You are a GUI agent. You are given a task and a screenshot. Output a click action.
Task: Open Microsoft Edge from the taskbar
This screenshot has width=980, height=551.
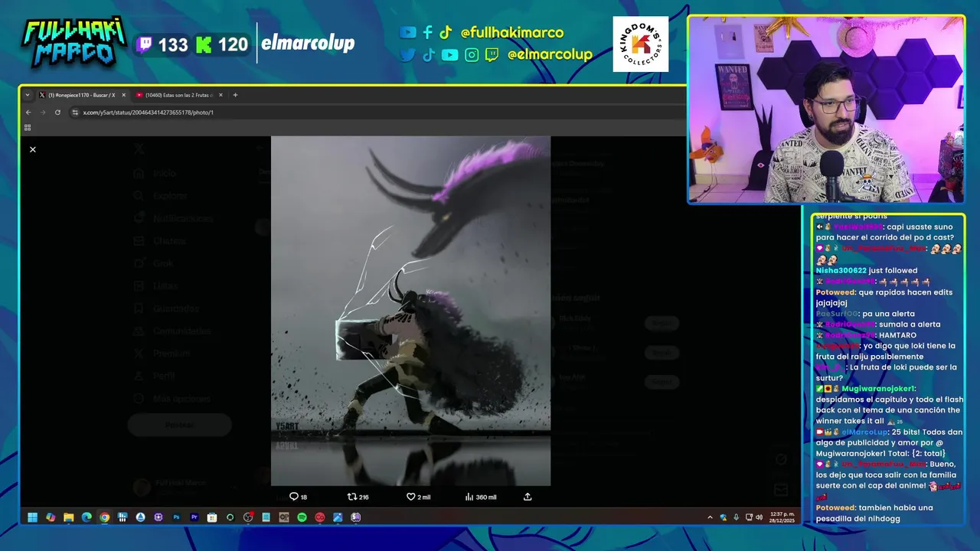click(87, 517)
